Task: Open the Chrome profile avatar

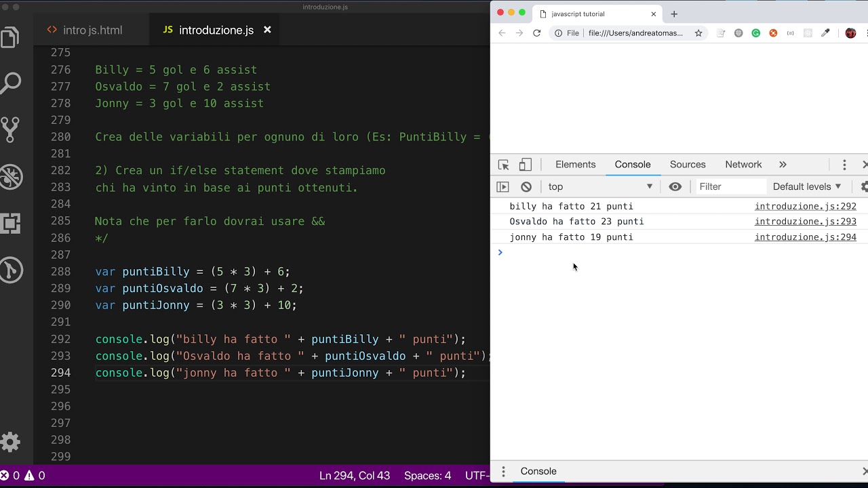Action: point(850,33)
